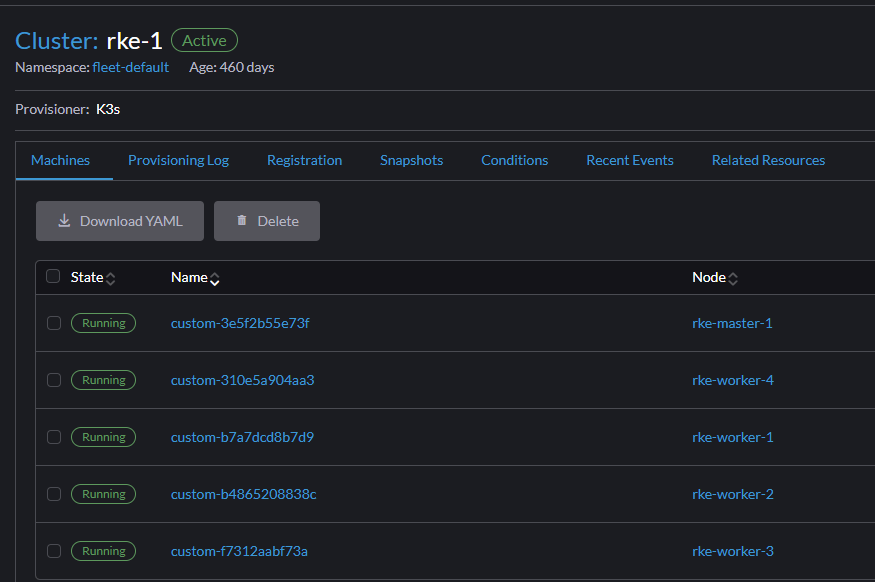Viewport: 875px width, 582px height.
Task: Toggle the select-all checkbox in table header
Action: click(54, 277)
